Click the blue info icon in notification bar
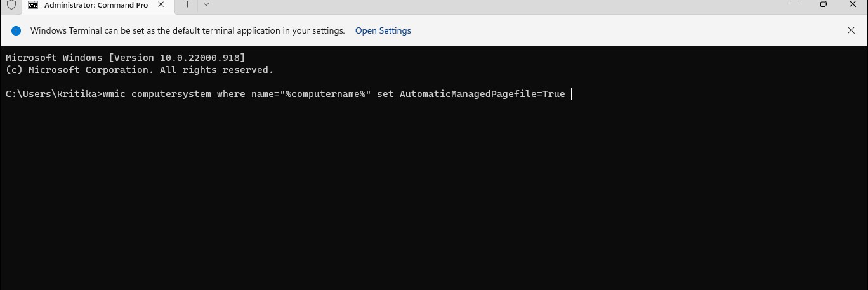The height and width of the screenshot is (290, 868). click(x=16, y=30)
